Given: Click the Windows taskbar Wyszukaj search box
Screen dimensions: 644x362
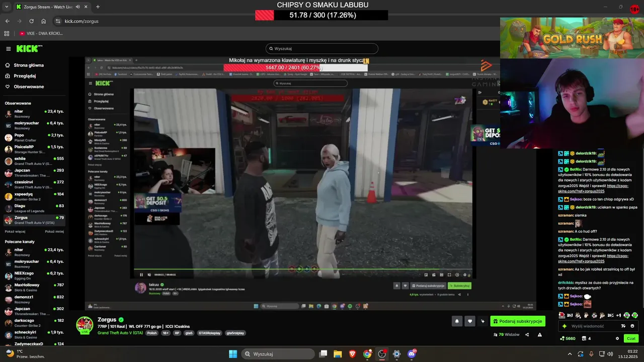Looking at the screenshot, I should pos(278,354).
